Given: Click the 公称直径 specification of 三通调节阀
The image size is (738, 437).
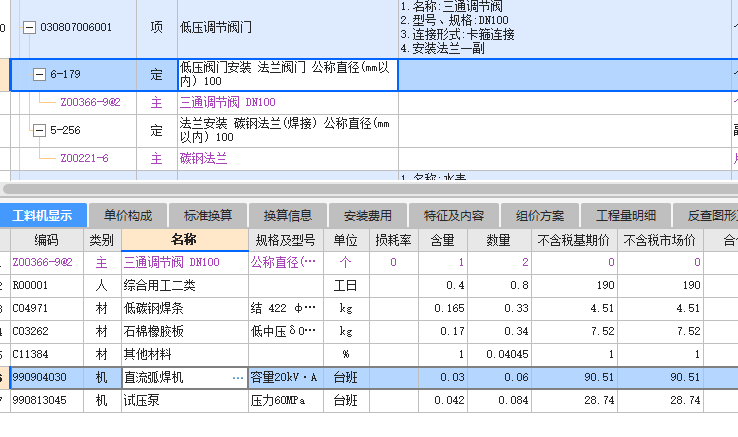Looking at the screenshot, I should click(x=286, y=262).
